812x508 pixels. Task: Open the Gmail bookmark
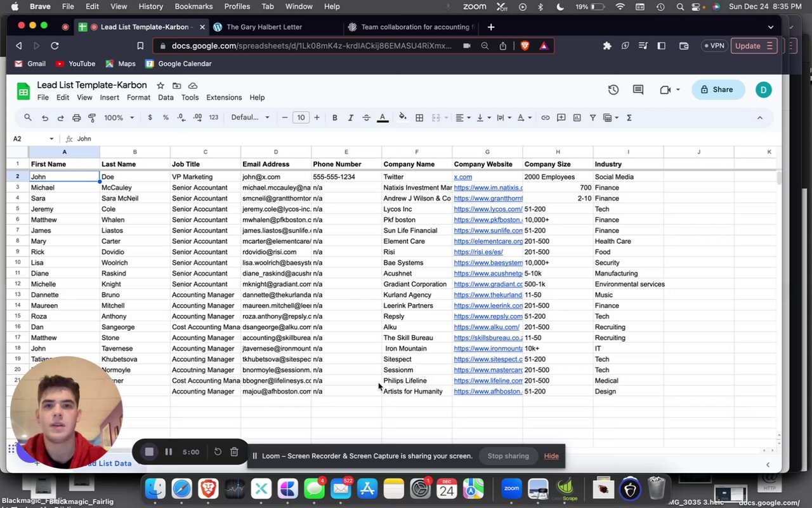(x=30, y=63)
